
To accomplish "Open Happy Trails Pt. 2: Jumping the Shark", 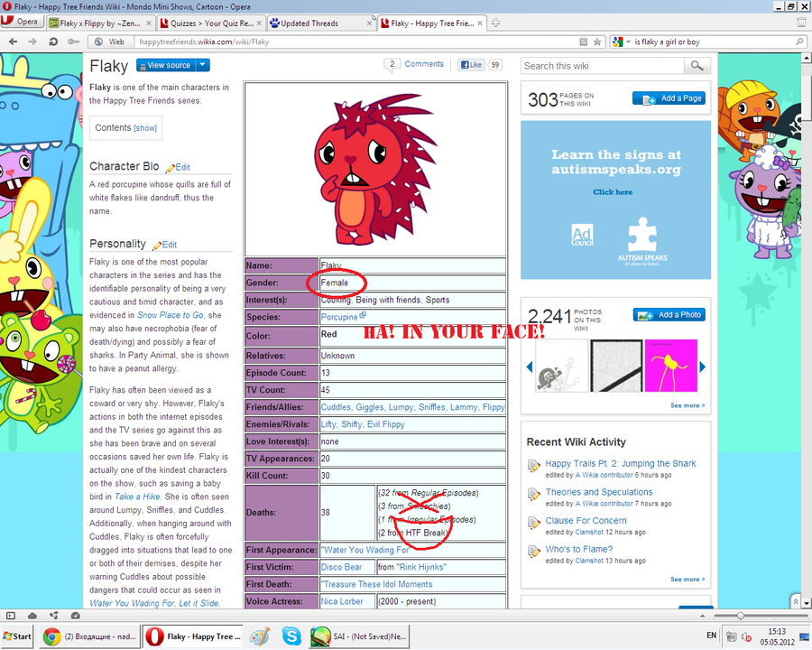I will [621, 463].
